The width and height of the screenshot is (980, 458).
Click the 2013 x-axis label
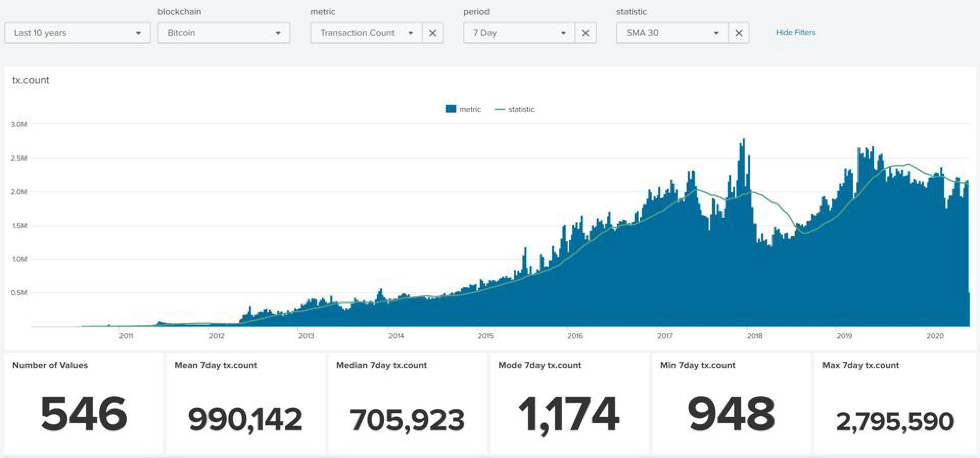(306, 336)
